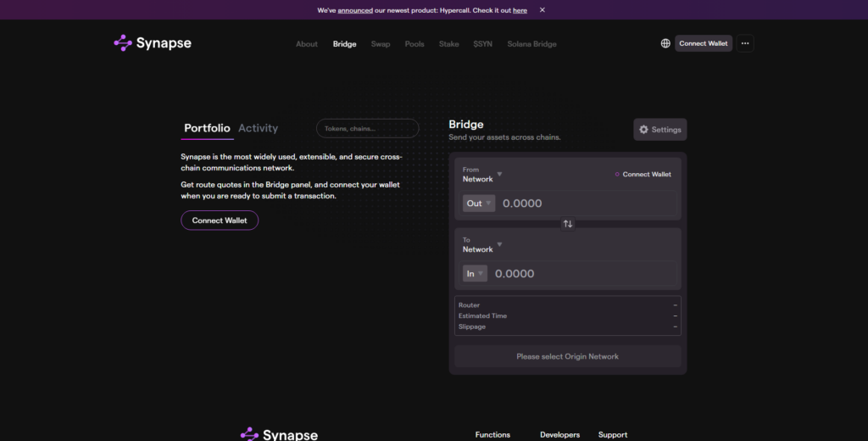Click the Synapse logo in header
Viewport: 868px width, 441px height.
pos(153,43)
